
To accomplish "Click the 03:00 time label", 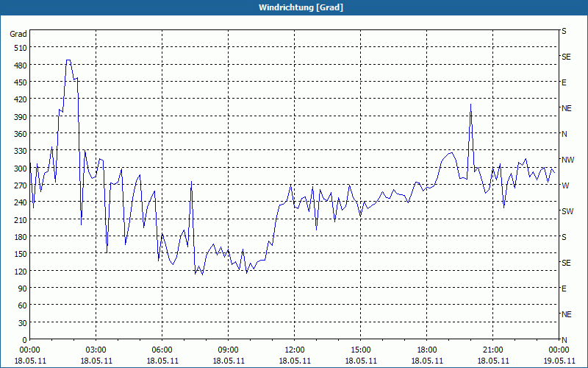I will click(x=96, y=350).
